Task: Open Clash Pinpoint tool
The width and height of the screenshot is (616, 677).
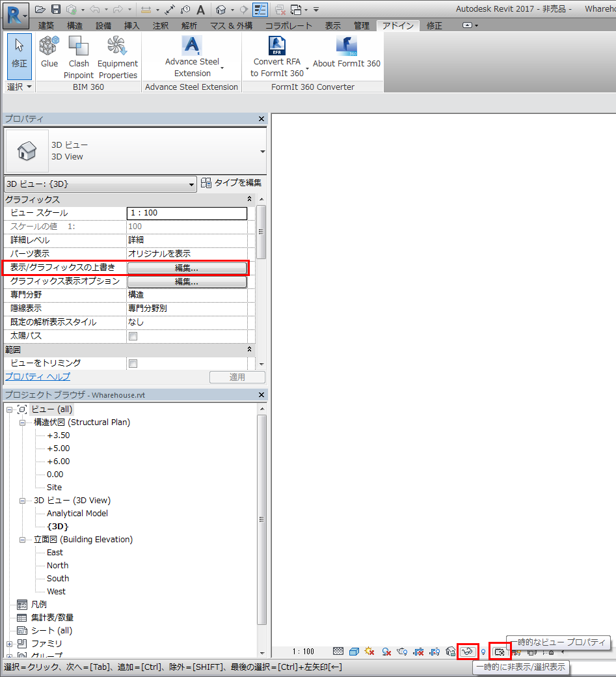Action: [x=79, y=57]
